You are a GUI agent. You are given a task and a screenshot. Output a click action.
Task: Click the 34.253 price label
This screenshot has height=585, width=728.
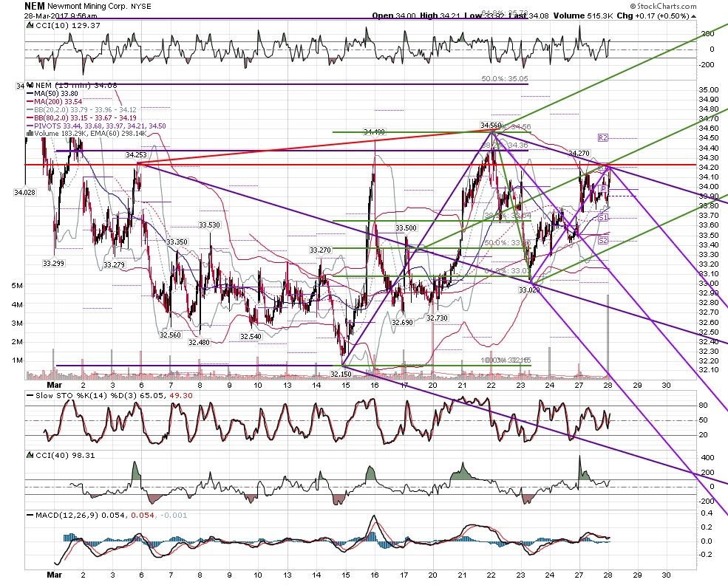coord(136,155)
